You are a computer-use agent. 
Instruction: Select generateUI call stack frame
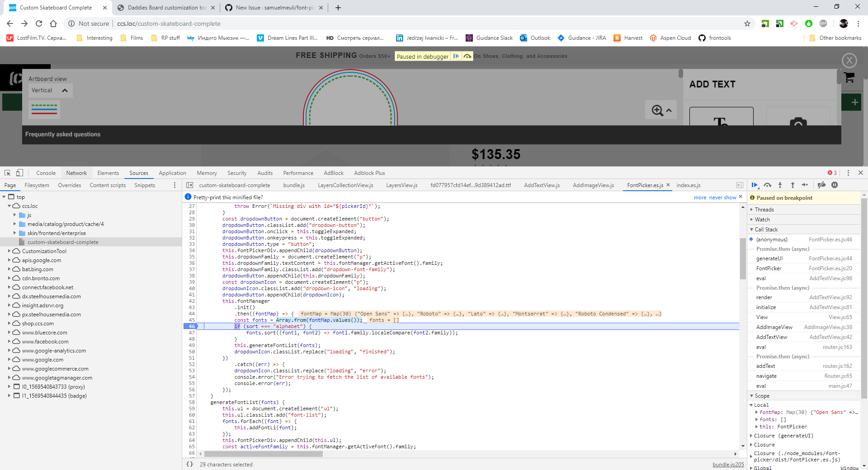(x=804, y=258)
